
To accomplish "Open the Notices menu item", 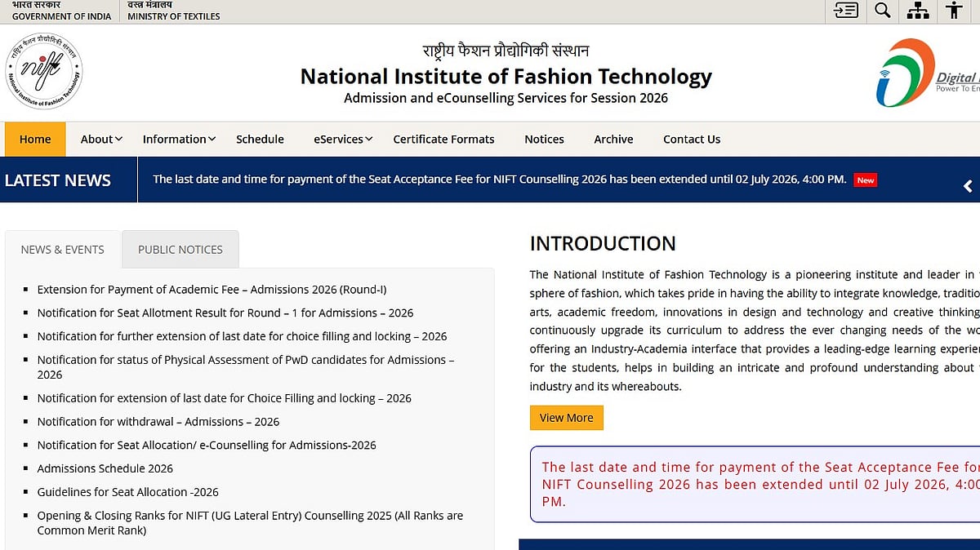I will click(544, 139).
